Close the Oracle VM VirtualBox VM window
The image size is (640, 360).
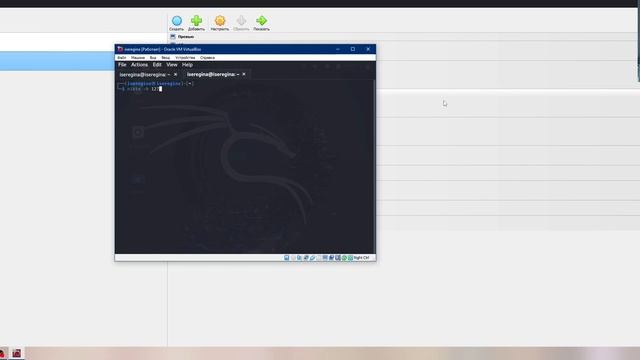368,49
